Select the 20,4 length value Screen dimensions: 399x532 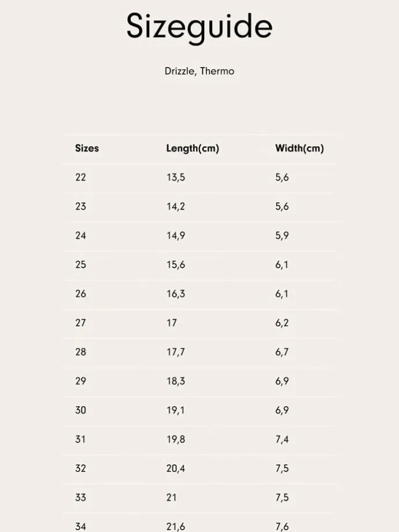175,468
